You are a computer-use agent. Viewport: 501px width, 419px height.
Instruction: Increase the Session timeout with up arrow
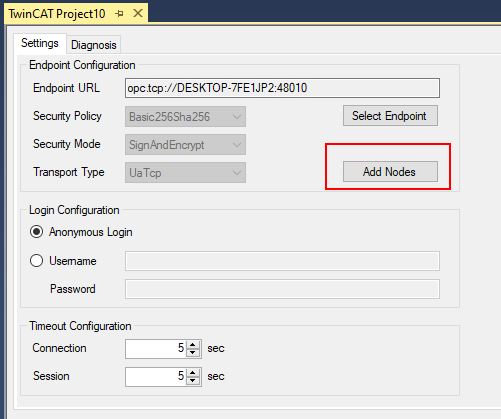pos(193,373)
